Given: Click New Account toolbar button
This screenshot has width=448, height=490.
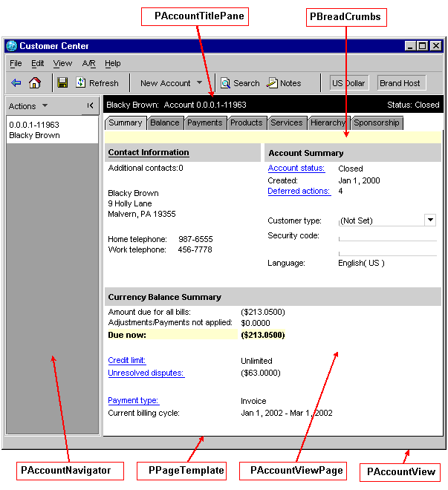Looking at the screenshot, I should tap(166, 83).
